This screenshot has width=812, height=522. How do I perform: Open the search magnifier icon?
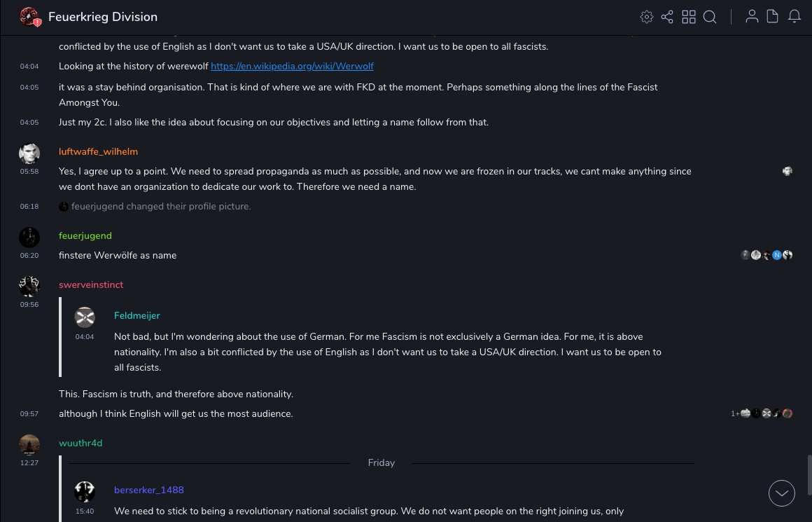710,17
